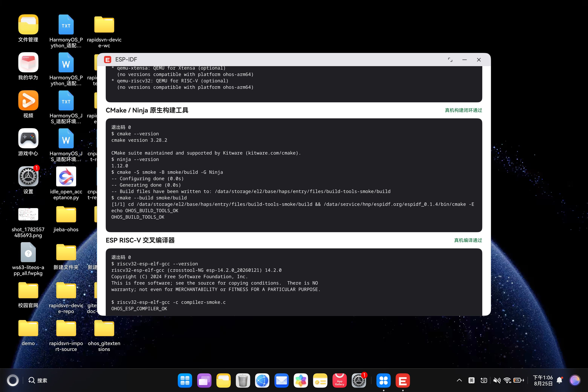This screenshot has height=392, width=588.
Task: Select the jieba-ohos folder
Action: (x=66, y=214)
